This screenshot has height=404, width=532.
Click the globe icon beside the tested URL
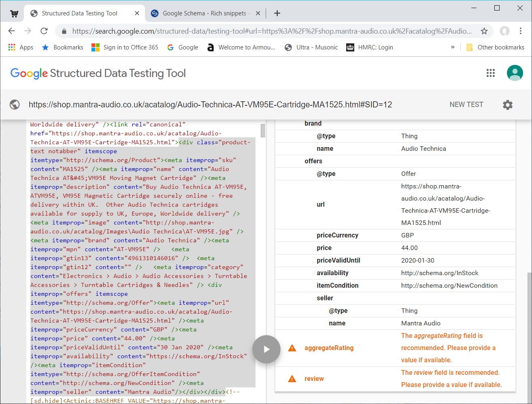pos(15,105)
